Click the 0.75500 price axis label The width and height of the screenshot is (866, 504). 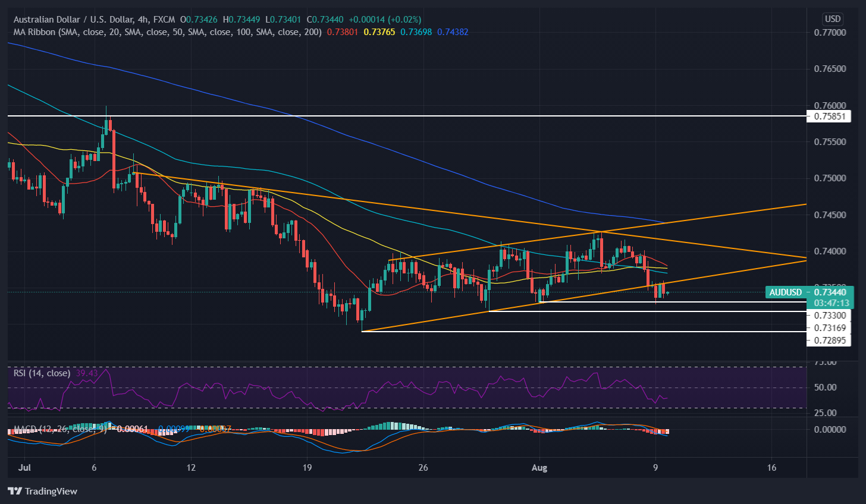click(830, 142)
